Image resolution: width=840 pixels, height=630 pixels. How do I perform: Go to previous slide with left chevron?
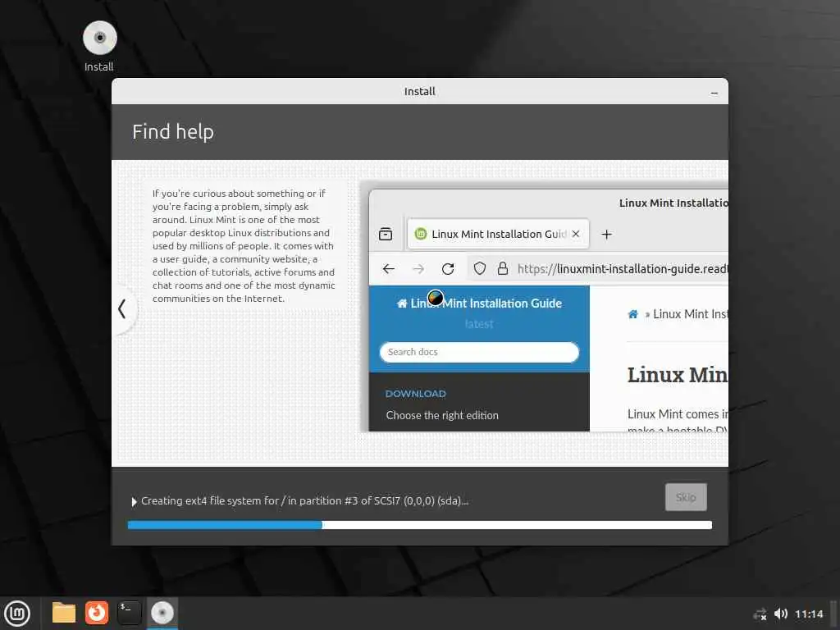pos(122,309)
